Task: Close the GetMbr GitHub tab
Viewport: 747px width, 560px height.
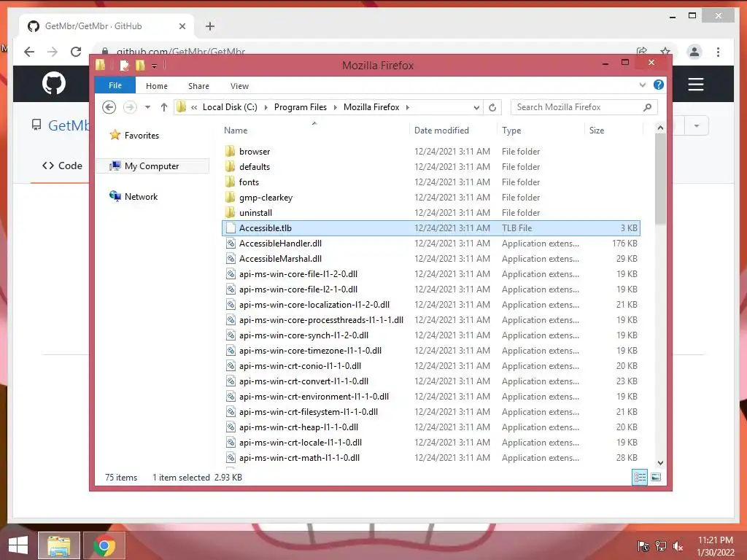Action: point(182,26)
